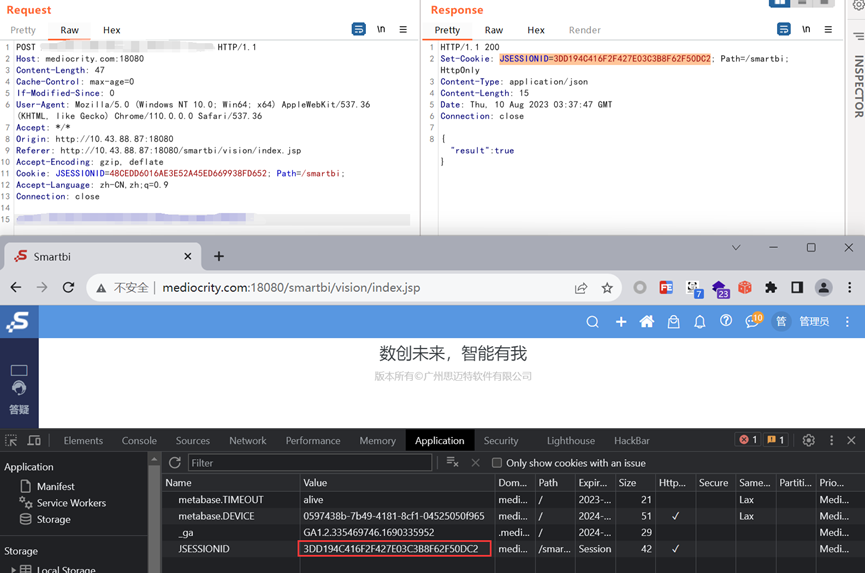The image size is (865, 573).
Task: Open Response panel options hamburger menu
Action: [828, 29]
